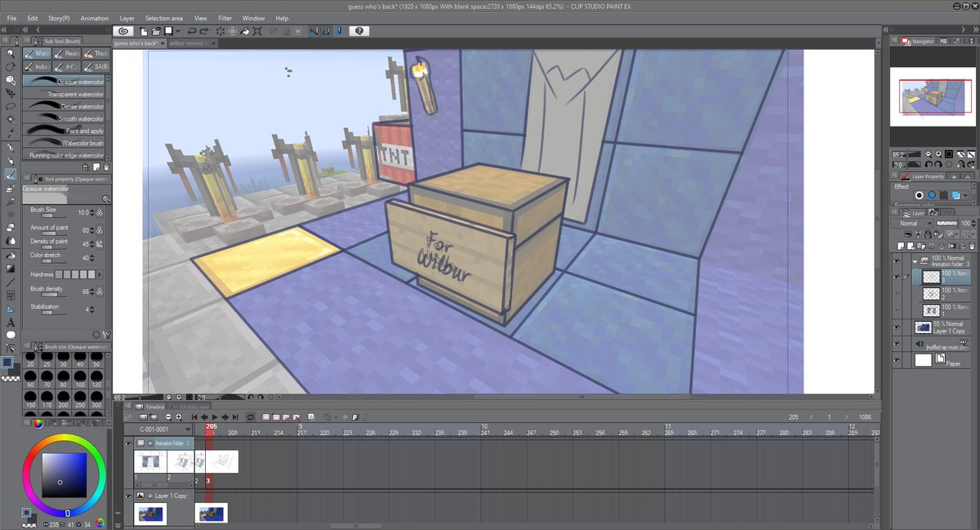Click the Undo arrow in the toolbar

pyautogui.click(x=191, y=31)
